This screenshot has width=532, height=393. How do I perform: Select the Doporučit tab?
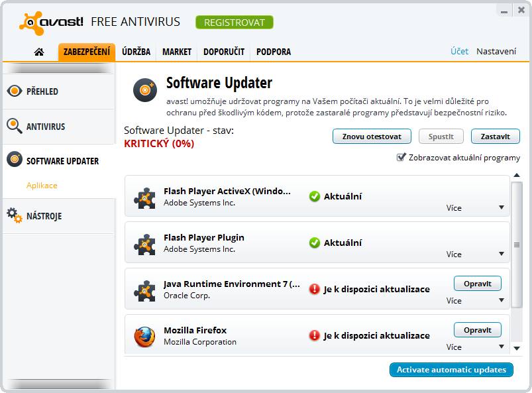[x=224, y=52]
